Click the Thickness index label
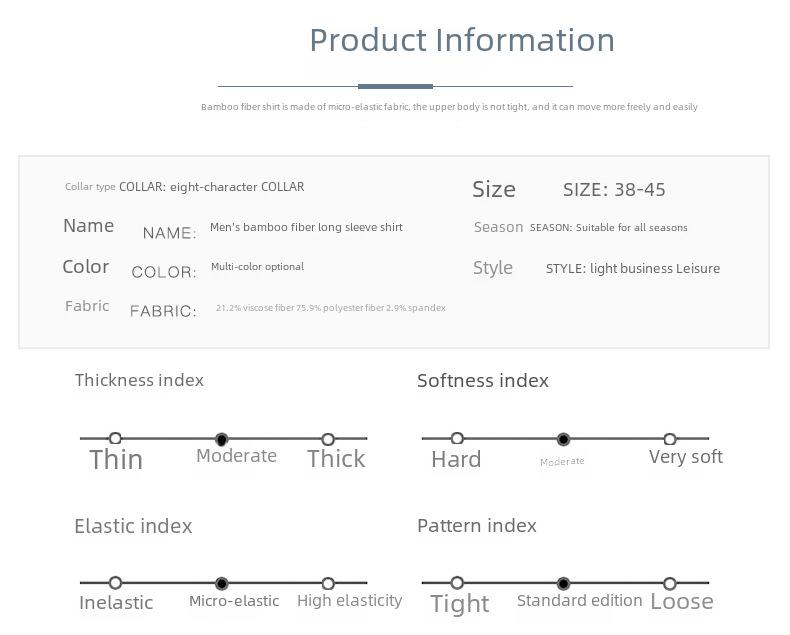The width and height of the screenshot is (790, 635). (x=139, y=380)
